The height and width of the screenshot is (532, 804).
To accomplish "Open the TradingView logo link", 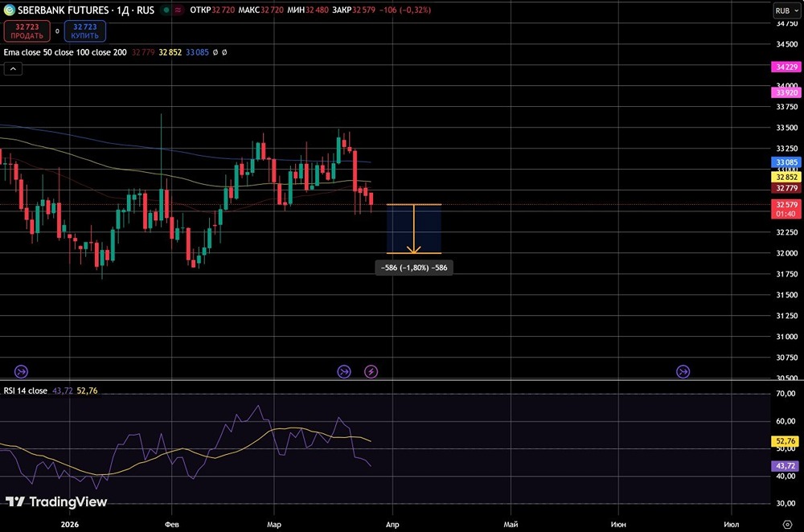I will (x=56, y=502).
